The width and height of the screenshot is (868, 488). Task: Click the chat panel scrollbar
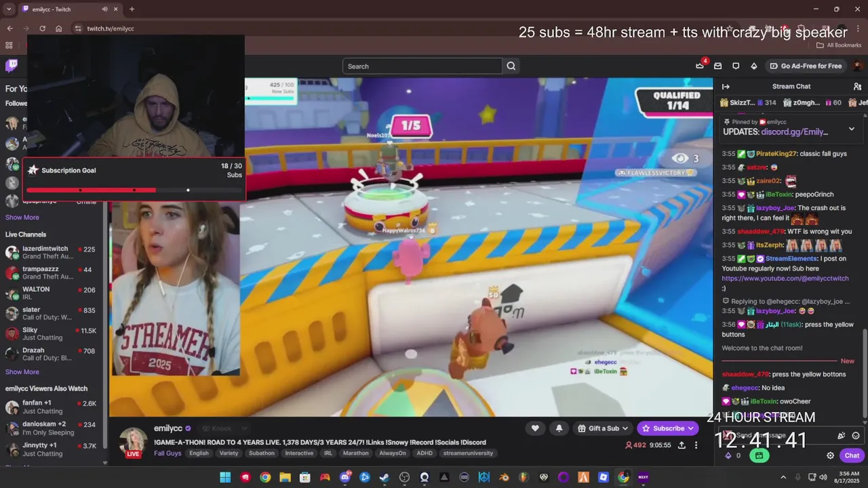864,373
